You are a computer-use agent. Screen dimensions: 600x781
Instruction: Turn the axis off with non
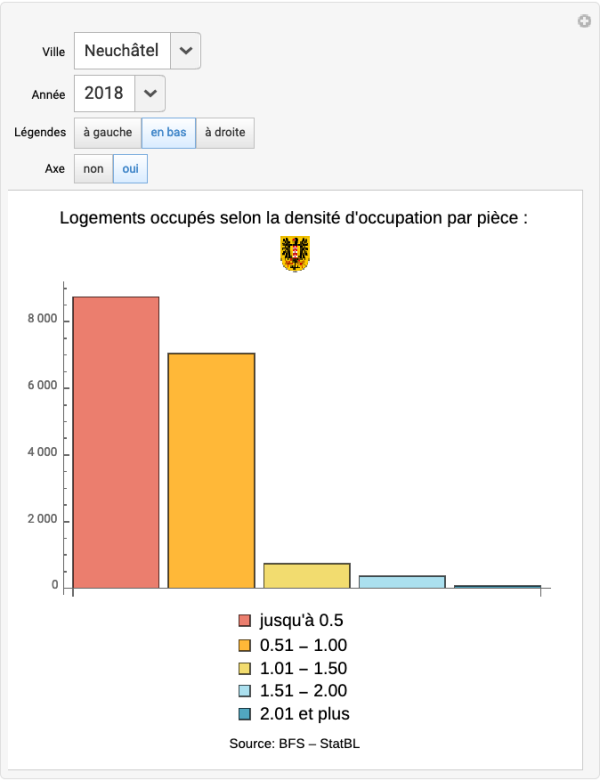(x=93, y=169)
